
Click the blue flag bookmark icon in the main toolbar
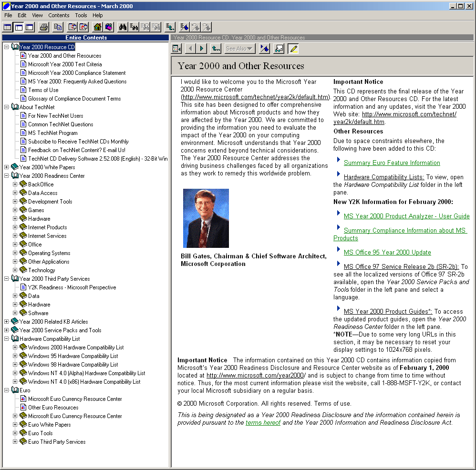point(184,27)
